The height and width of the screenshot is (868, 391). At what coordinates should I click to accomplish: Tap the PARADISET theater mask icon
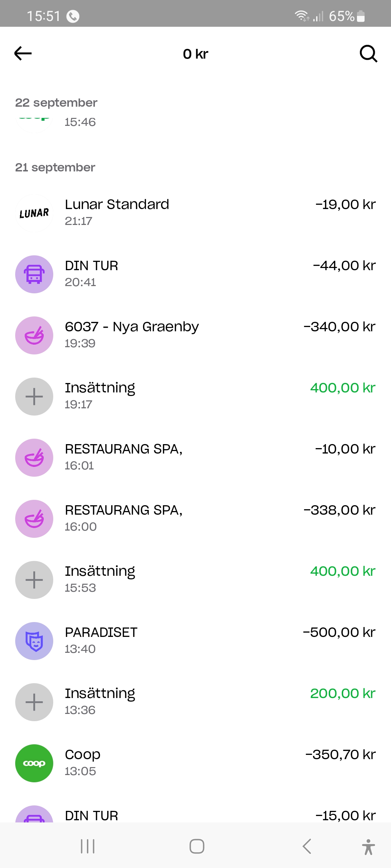pyautogui.click(x=34, y=641)
